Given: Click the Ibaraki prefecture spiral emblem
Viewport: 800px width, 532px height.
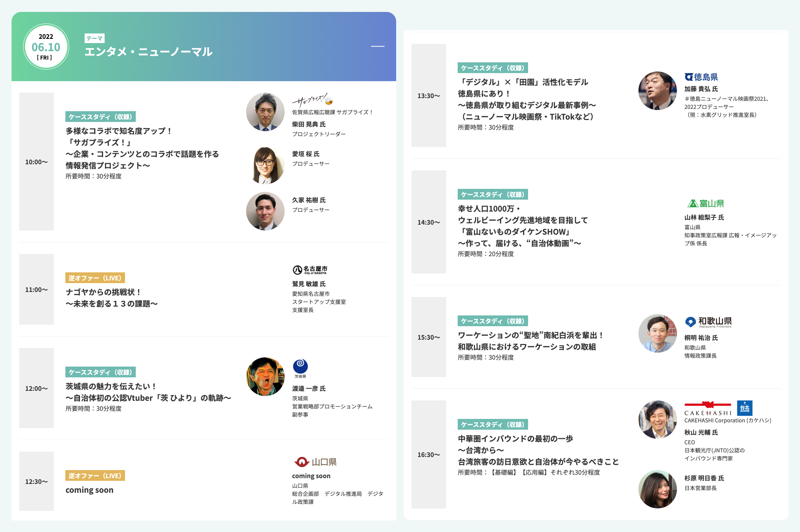Looking at the screenshot, I should coord(300,366).
